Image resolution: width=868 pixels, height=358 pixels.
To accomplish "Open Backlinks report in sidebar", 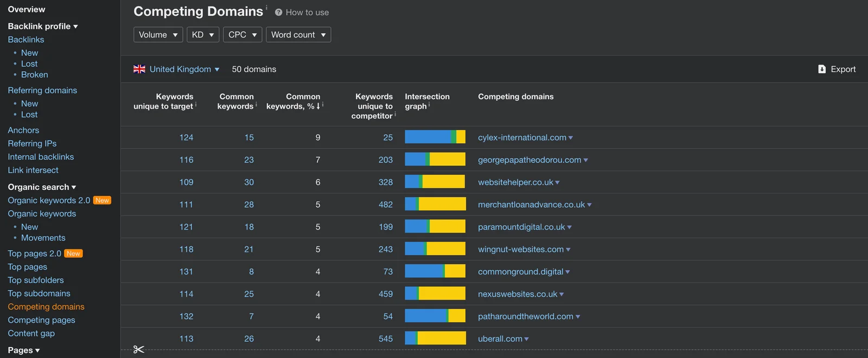I will (26, 40).
